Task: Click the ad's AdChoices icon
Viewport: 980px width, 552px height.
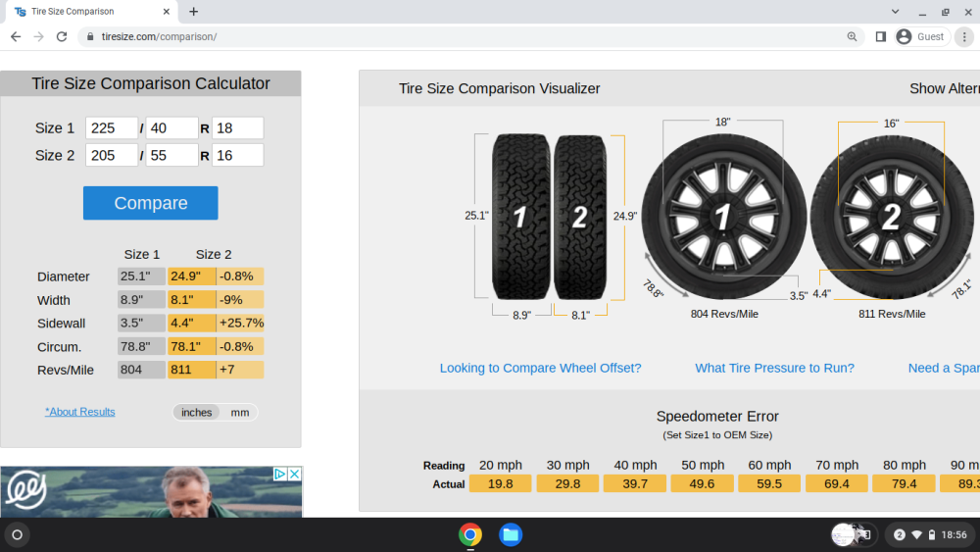Action: [279, 474]
